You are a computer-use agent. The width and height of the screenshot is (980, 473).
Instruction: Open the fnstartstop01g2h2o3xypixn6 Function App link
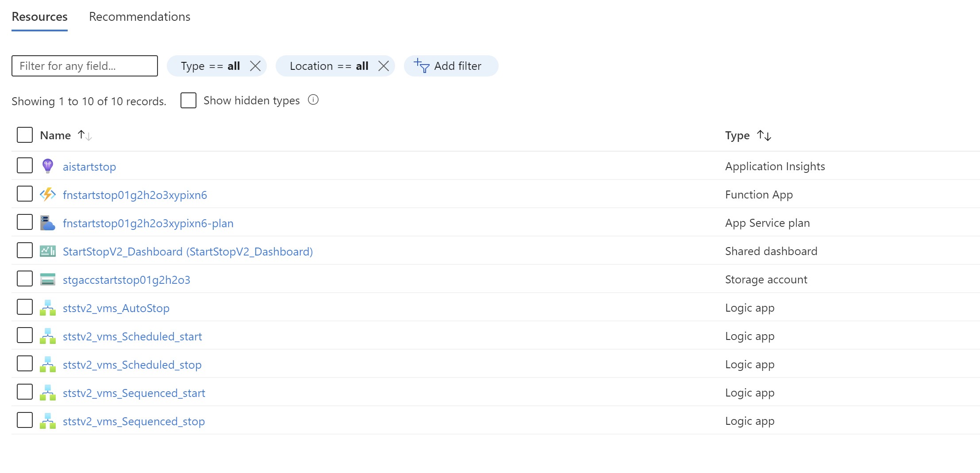click(x=135, y=195)
